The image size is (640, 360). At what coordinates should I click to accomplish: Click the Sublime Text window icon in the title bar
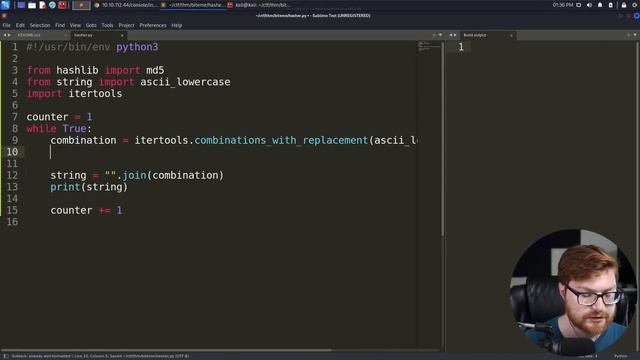4,16
